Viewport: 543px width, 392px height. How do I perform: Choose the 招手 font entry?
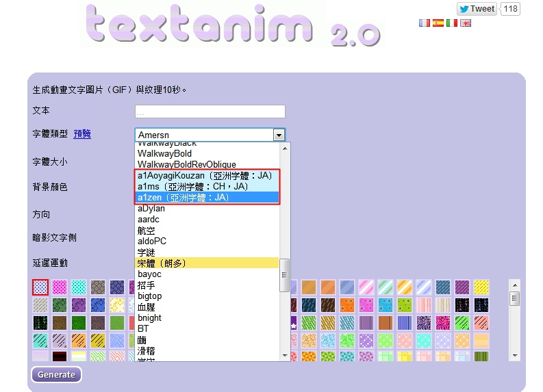(207, 285)
